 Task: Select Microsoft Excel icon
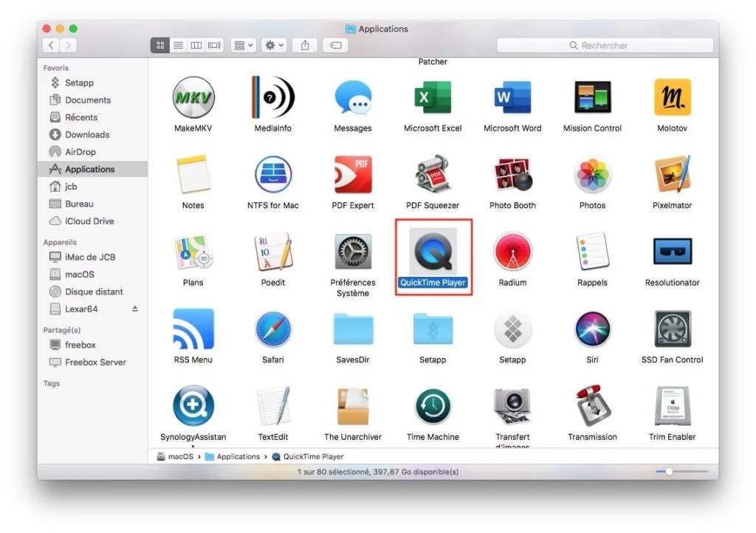(433, 97)
